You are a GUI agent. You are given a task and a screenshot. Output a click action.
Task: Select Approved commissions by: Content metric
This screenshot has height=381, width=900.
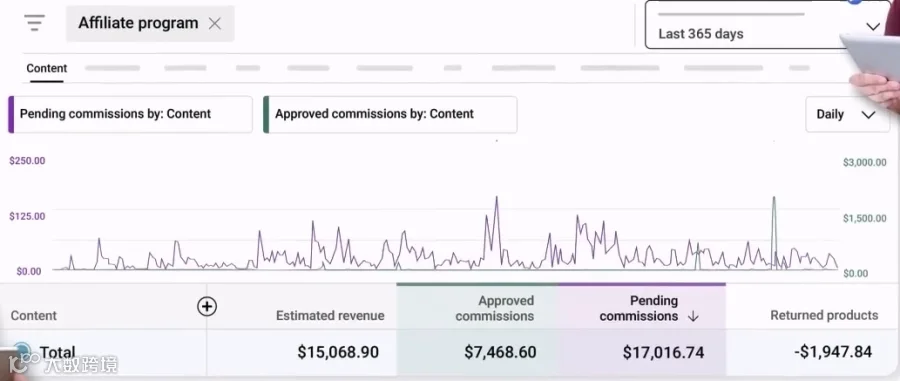coord(390,114)
